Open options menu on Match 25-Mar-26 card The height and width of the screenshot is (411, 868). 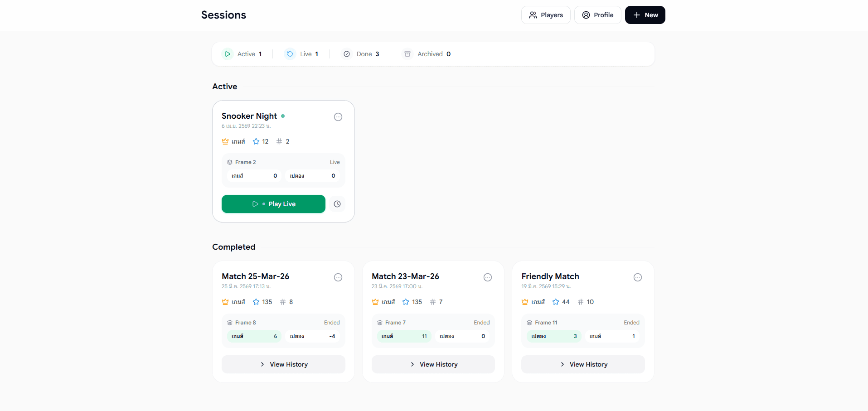338,277
